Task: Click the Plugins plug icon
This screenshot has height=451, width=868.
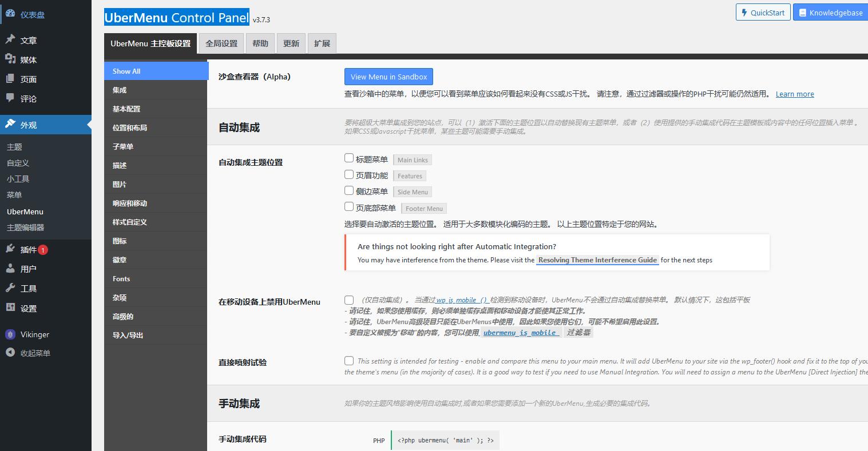Action: [10, 249]
